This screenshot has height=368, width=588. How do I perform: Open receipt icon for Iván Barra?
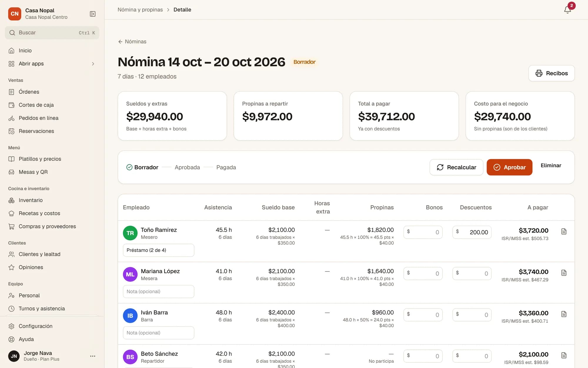[564, 314]
